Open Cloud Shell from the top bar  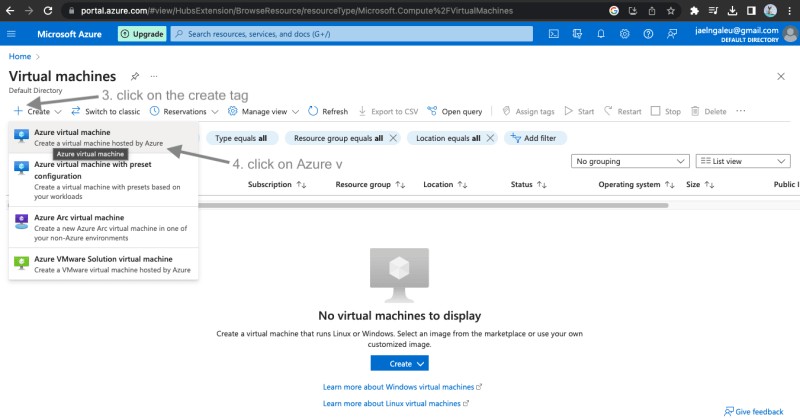(554, 34)
